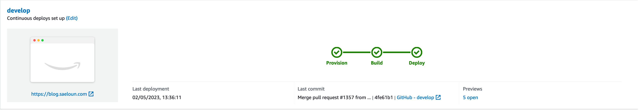Viewport: 644px width, 110px height.
Task: Open the develop branch title link
Action: 19,11
